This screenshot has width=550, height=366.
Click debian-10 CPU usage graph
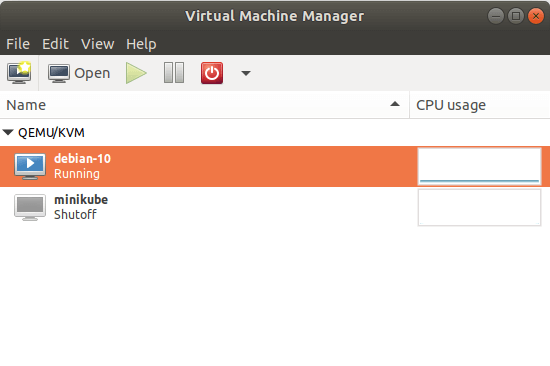point(479,166)
